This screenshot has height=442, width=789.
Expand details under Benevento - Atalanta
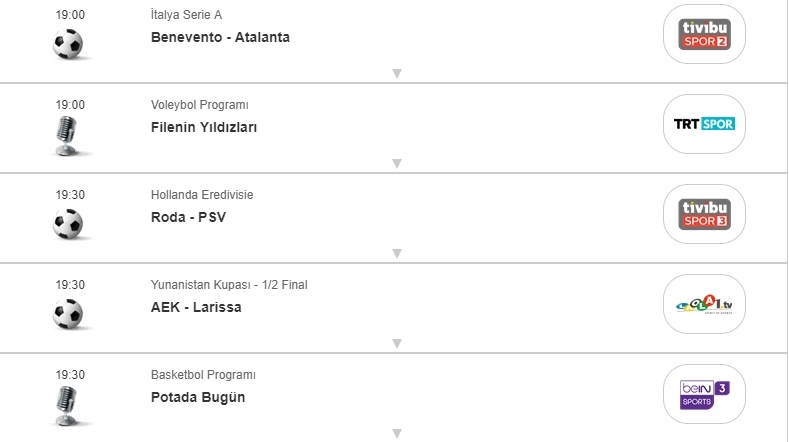(x=397, y=73)
